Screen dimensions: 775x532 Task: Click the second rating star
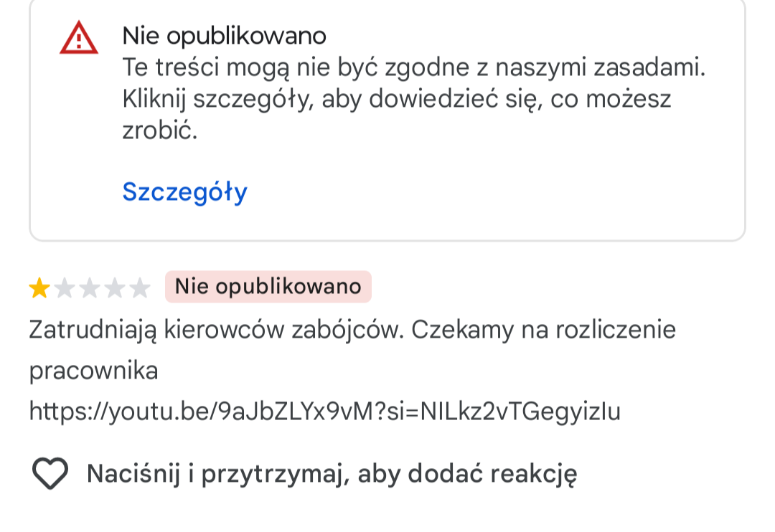[x=65, y=288]
